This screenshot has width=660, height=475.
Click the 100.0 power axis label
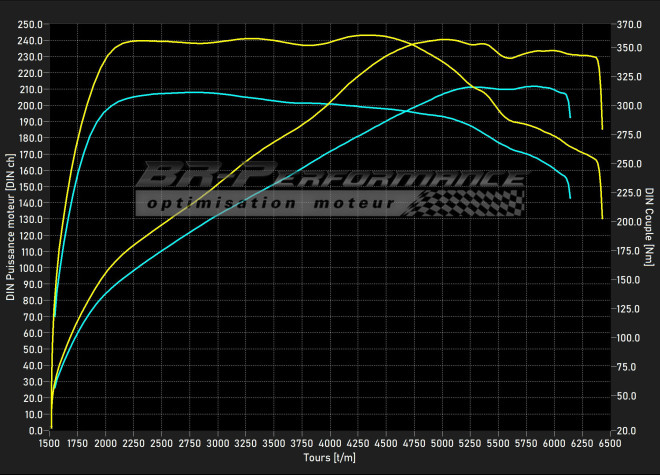click(30, 268)
